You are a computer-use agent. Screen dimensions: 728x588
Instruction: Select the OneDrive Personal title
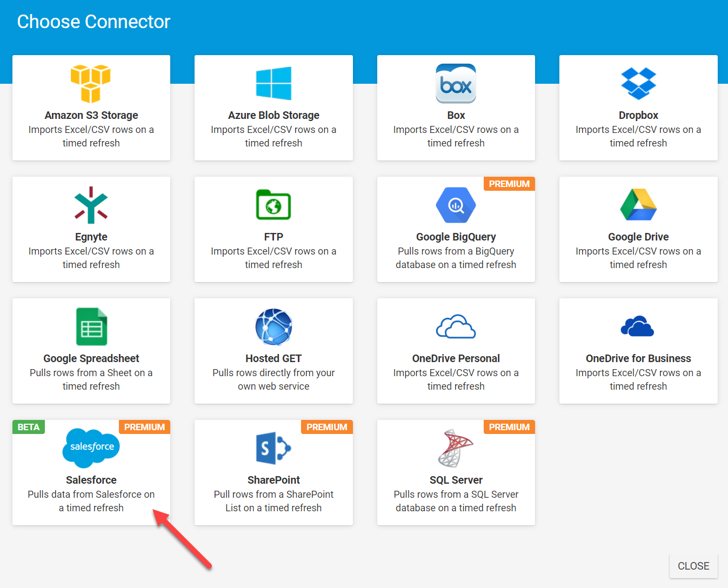click(x=456, y=358)
